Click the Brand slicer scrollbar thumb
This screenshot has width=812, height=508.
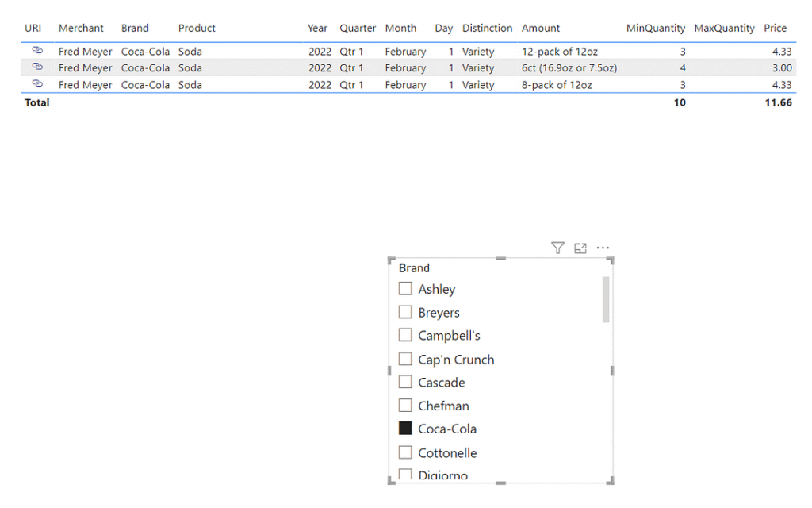[x=606, y=299]
